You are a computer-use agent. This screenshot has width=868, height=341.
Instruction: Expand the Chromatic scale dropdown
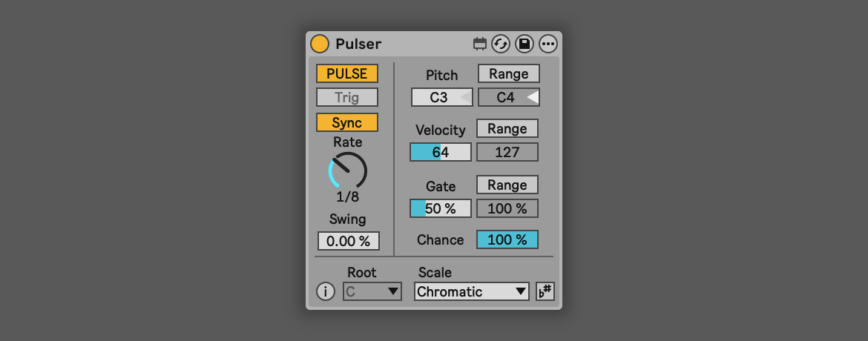coord(472,291)
